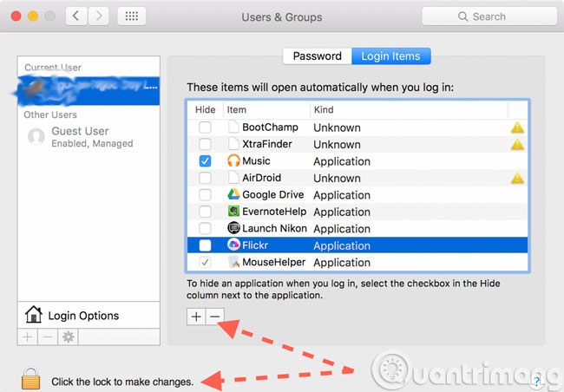
Task: Click the red close window button
Action: pyautogui.click(x=16, y=16)
